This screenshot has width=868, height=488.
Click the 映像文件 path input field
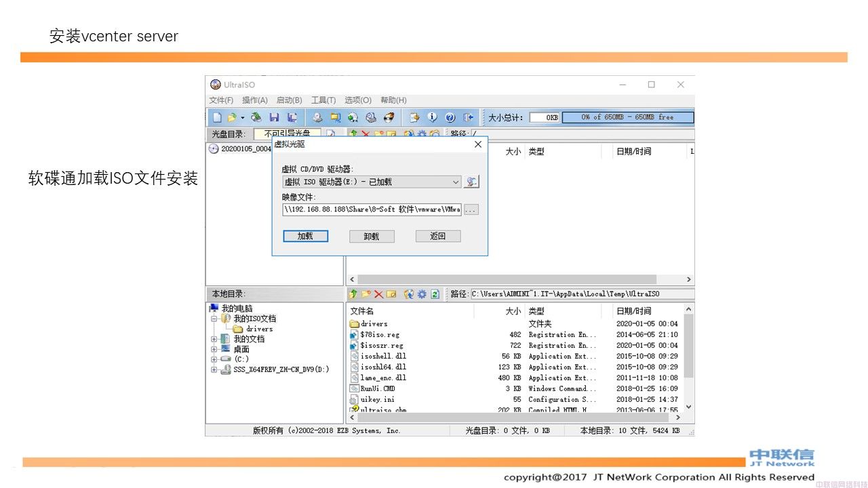tap(372, 210)
